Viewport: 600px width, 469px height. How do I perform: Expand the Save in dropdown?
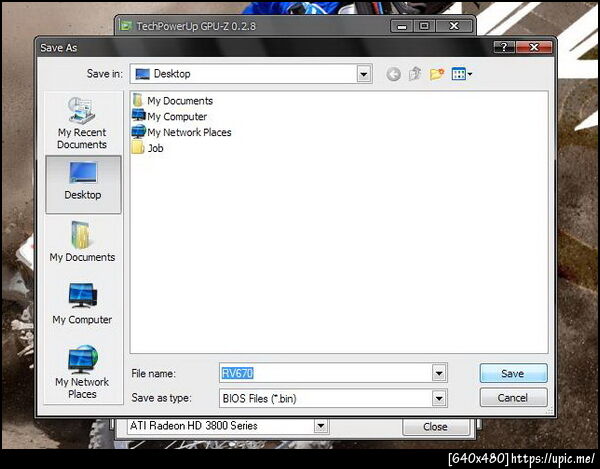(x=364, y=74)
